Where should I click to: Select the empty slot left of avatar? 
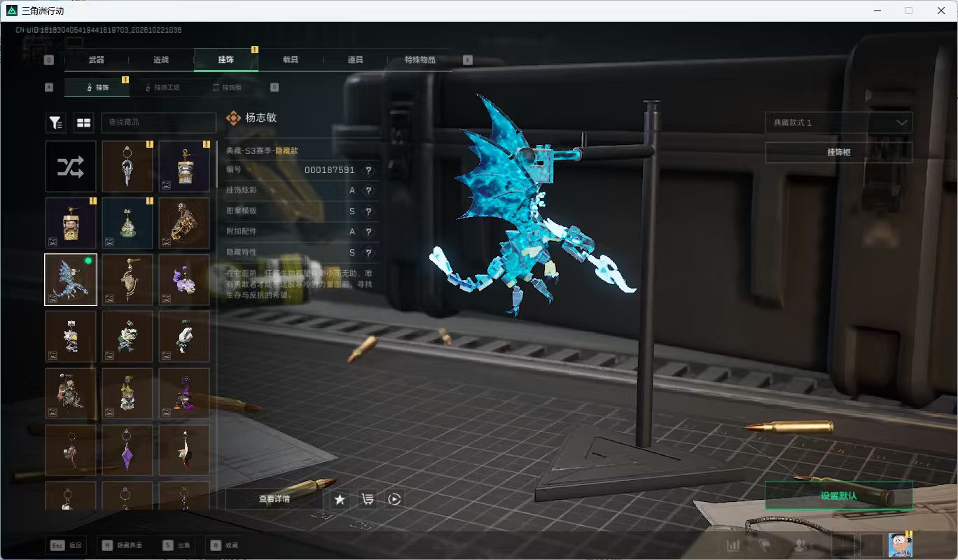tap(872, 545)
